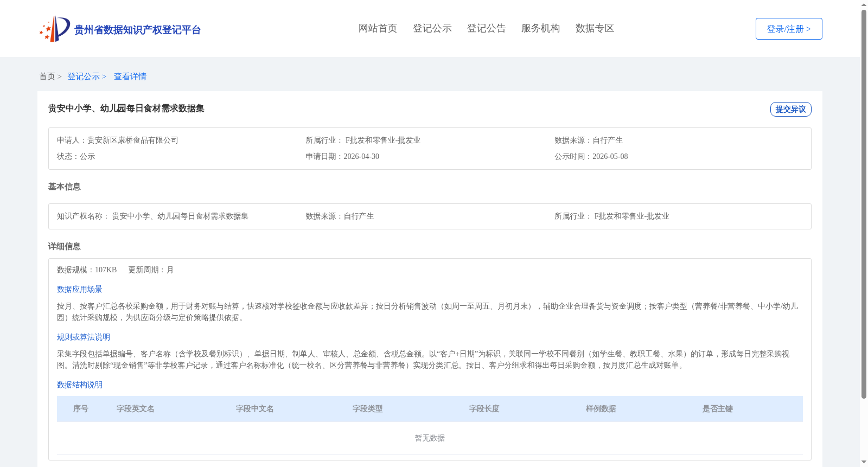Click 详细信息 section heading
Viewport: 868px width, 467px height.
click(65, 246)
